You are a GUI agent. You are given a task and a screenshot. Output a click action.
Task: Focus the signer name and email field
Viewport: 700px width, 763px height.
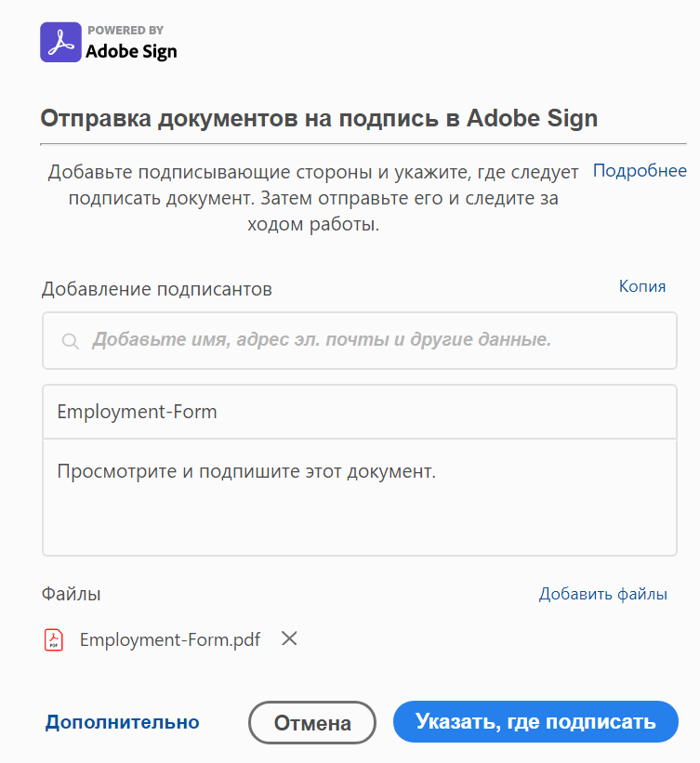pyautogui.click(x=372, y=340)
